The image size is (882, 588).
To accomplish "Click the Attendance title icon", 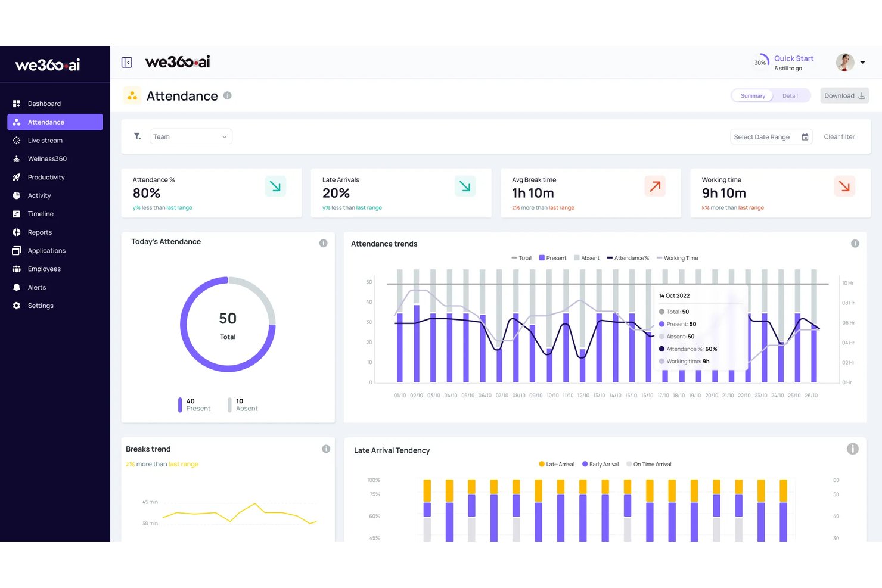I will [132, 95].
